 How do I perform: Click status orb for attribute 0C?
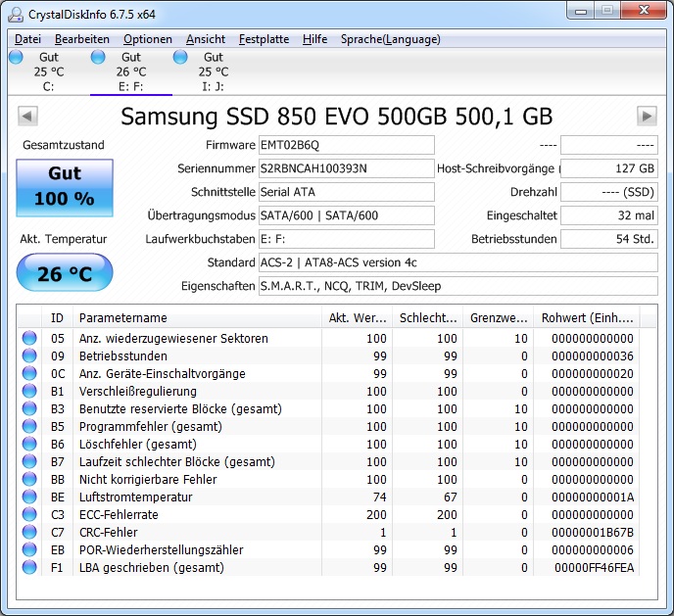[x=29, y=373]
